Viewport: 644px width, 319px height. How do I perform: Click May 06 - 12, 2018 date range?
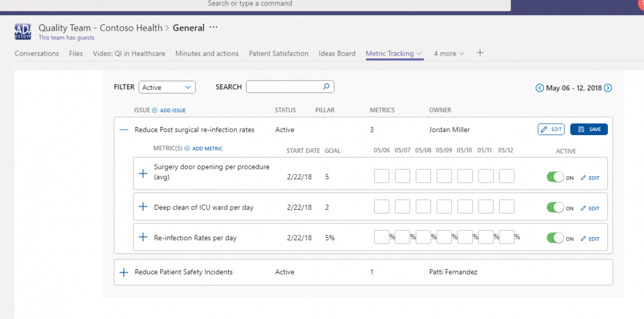point(574,88)
